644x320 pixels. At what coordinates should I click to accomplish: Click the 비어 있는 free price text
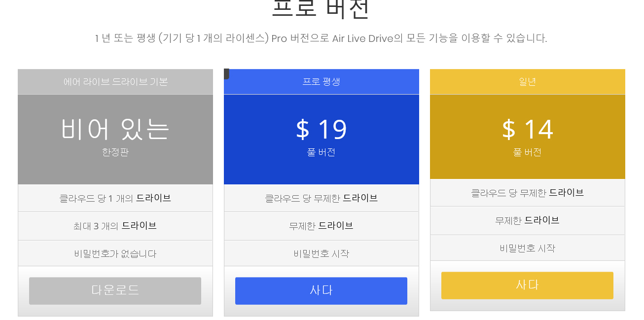click(115, 129)
